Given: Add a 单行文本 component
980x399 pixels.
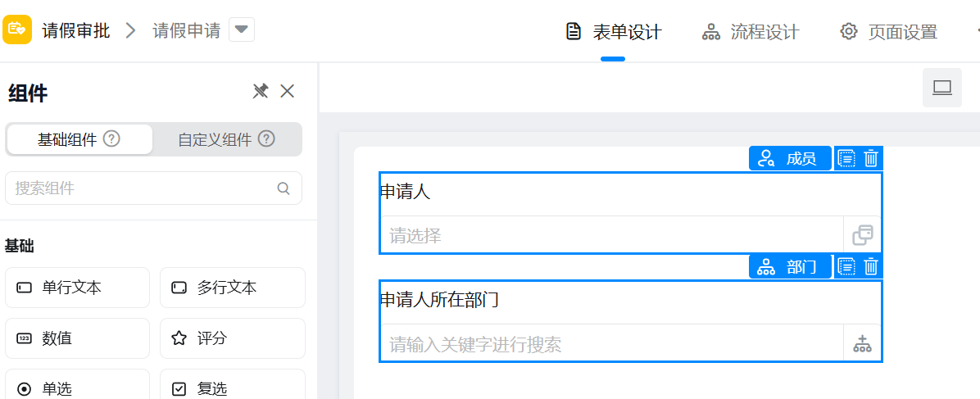Looking at the screenshot, I should [x=77, y=288].
